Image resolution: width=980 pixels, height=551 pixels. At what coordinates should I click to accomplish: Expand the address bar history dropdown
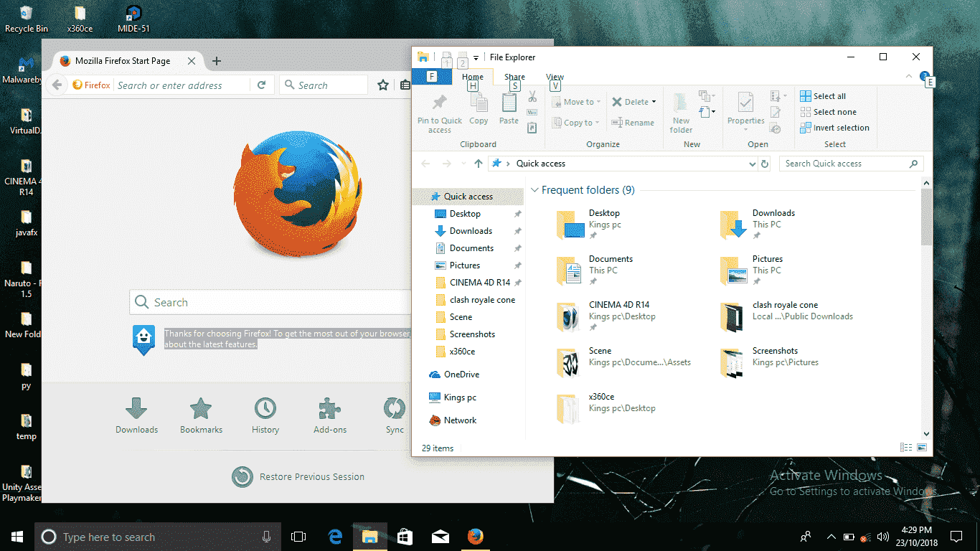coord(752,164)
